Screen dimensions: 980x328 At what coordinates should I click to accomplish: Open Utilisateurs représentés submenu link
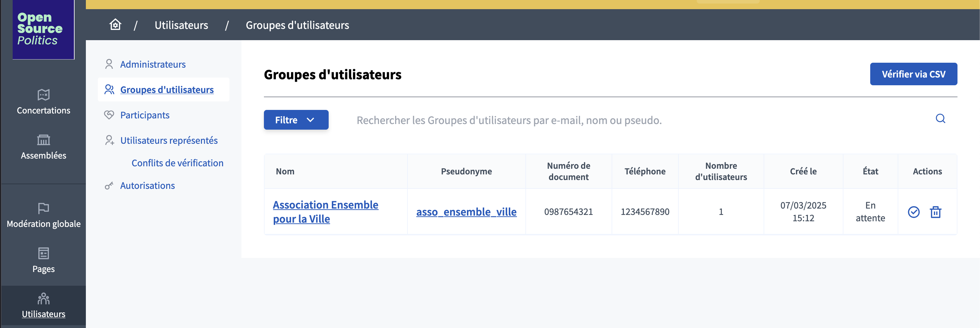click(169, 140)
